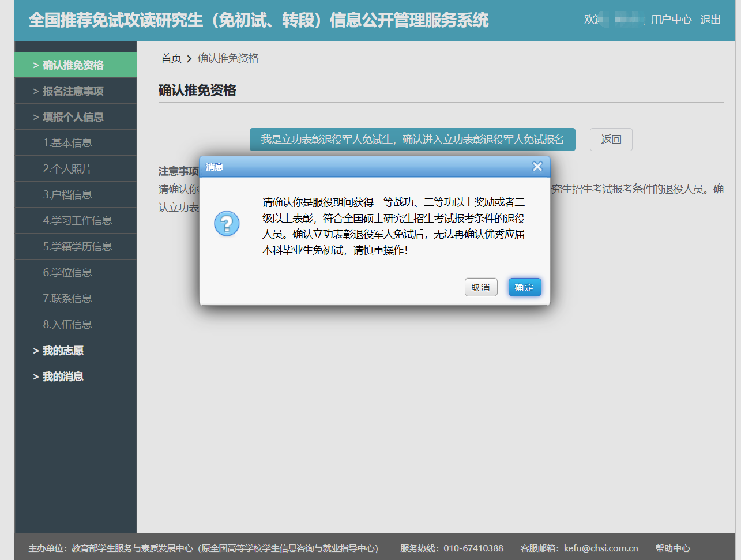Screen dimensions: 741x560
Task: Open 7.联系信息 sidebar entry
Action: (x=67, y=299)
